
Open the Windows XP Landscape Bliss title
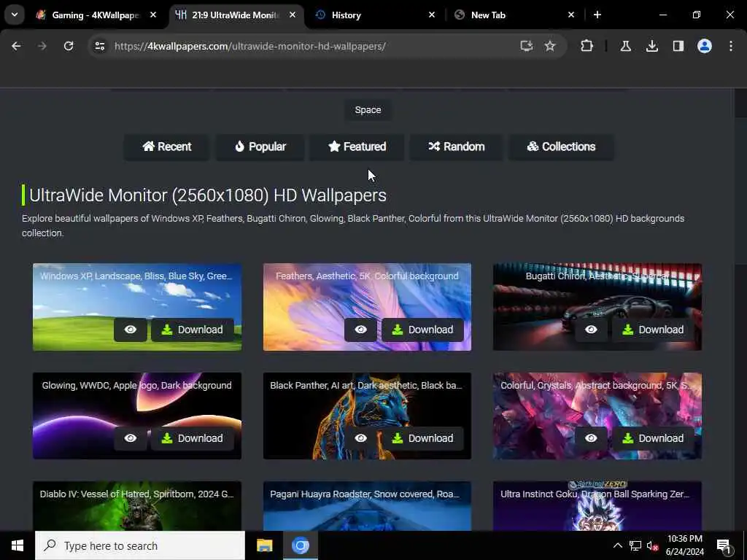[x=136, y=276]
